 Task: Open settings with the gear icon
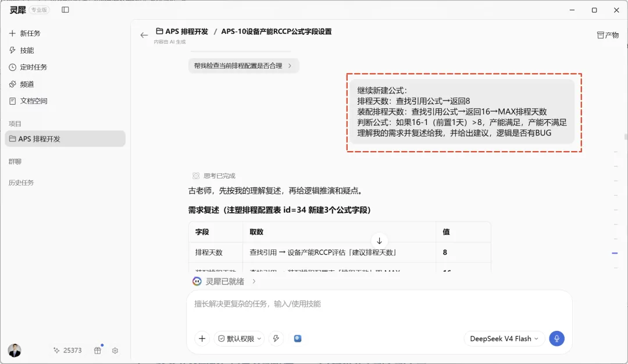point(115,351)
